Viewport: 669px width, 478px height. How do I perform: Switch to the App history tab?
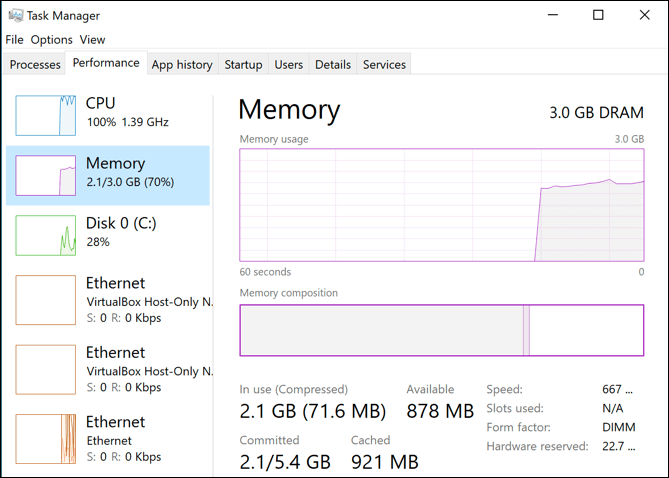click(182, 65)
